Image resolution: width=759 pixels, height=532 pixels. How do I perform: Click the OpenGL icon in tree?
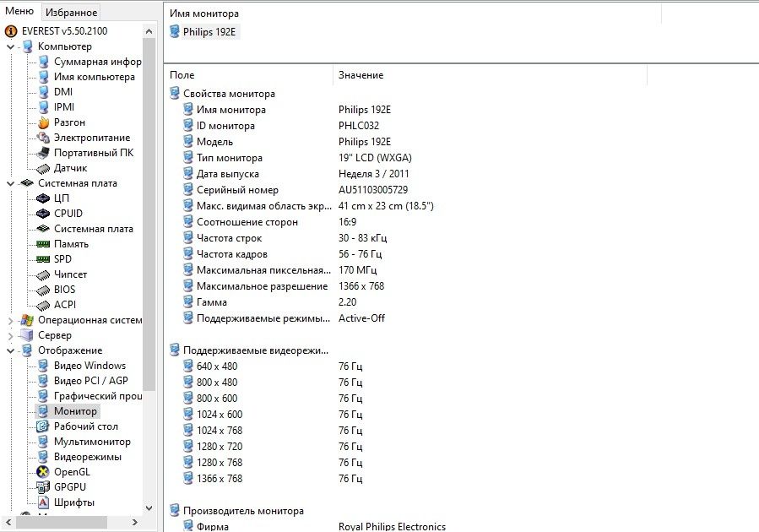44,472
